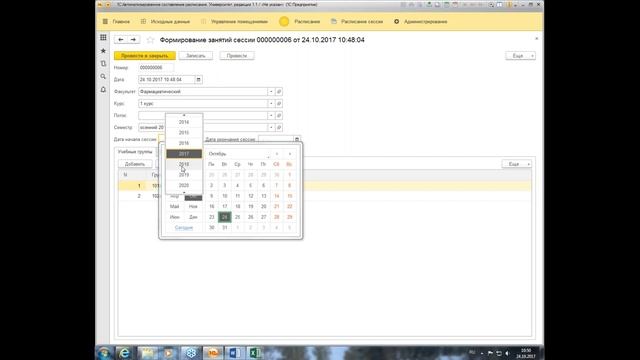Viewport: 640px width, 360px height.
Task: Click Провести и закрыть button
Action: tap(145, 56)
